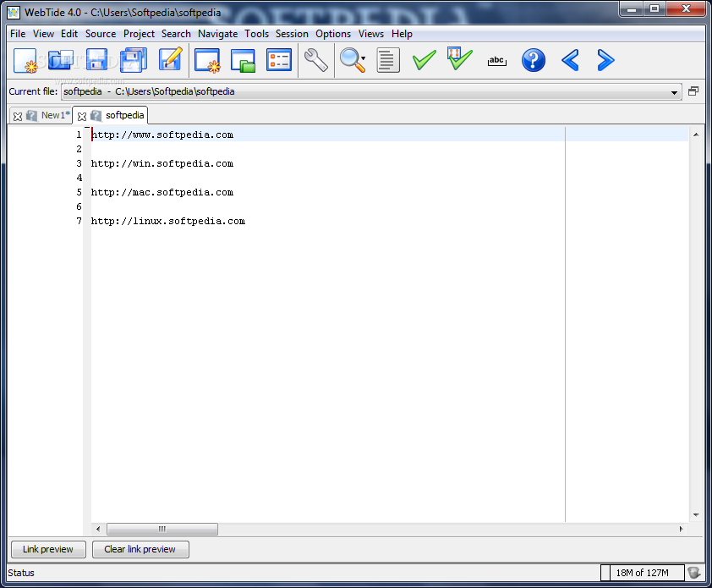Save file with the single floppy icon

96,60
